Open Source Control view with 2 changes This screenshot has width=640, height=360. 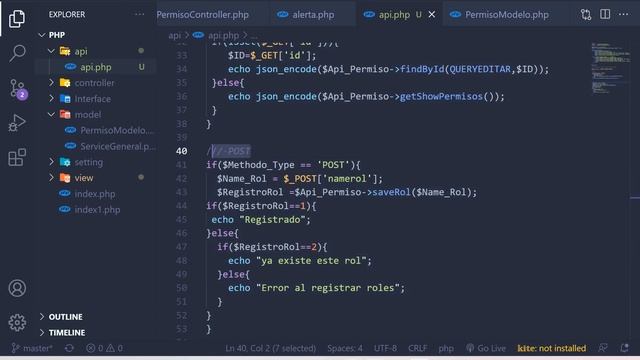[x=18, y=89]
